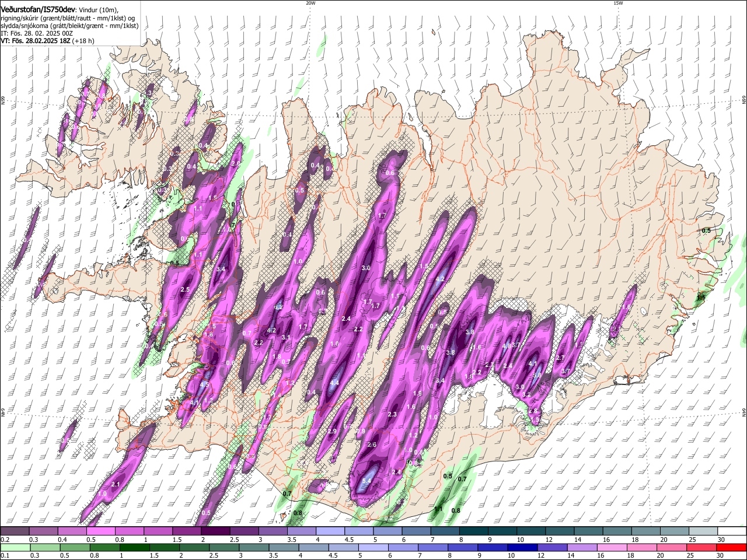747x560 pixels.
Task: Pick upper scale swatch between 0.2 and 0.3
Action: (15, 531)
